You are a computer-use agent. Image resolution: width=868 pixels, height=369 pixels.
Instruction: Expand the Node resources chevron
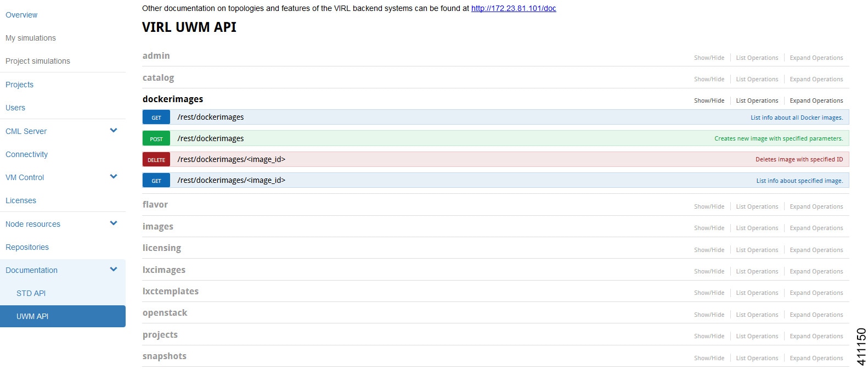pyautogui.click(x=114, y=223)
